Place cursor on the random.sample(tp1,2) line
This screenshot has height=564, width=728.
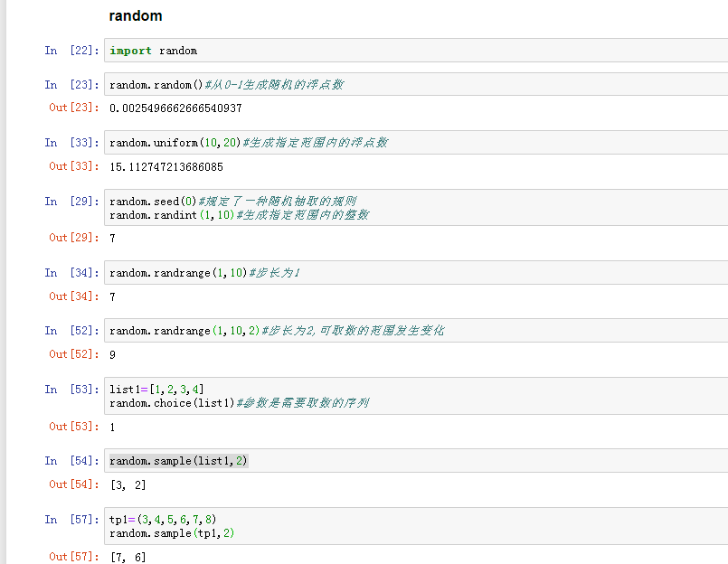(172, 533)
